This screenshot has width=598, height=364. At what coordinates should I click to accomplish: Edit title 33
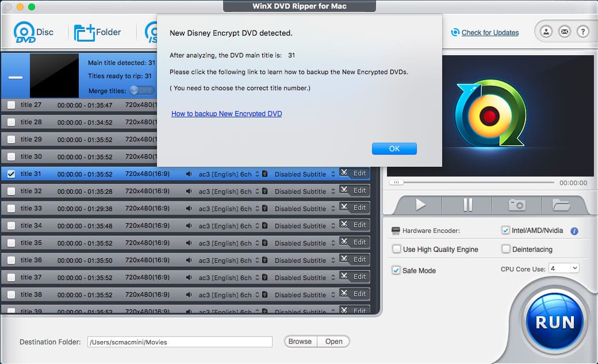pyautogui.click(x=359, y=208)
